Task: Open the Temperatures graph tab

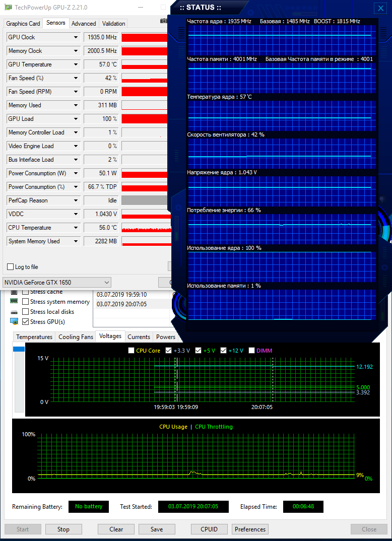Action: coord(34,337)
